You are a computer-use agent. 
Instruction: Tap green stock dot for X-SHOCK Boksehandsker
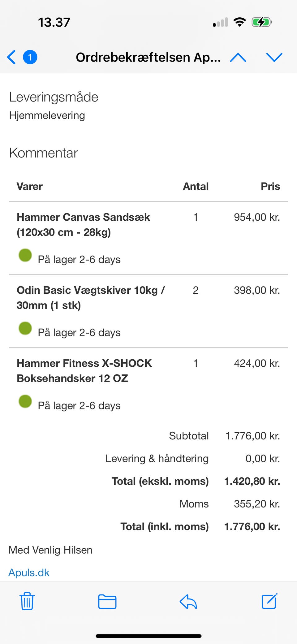pyautogui.click(x=25, y=401)
